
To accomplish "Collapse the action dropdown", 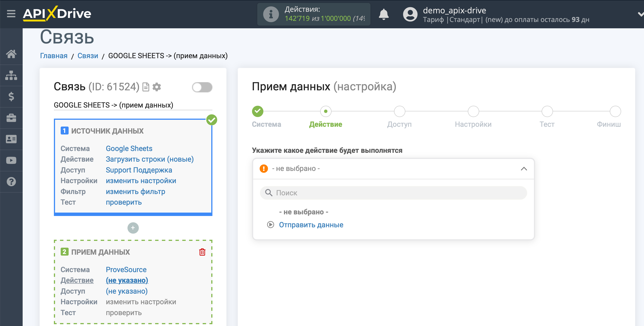I will [x=524, y=169].
